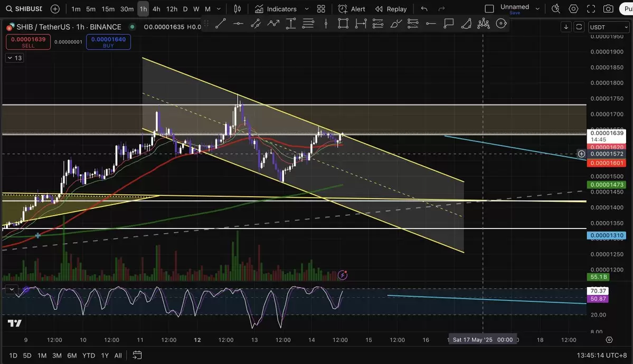
Task: Open chart settings hexagon icon
Action: point(573,9)
